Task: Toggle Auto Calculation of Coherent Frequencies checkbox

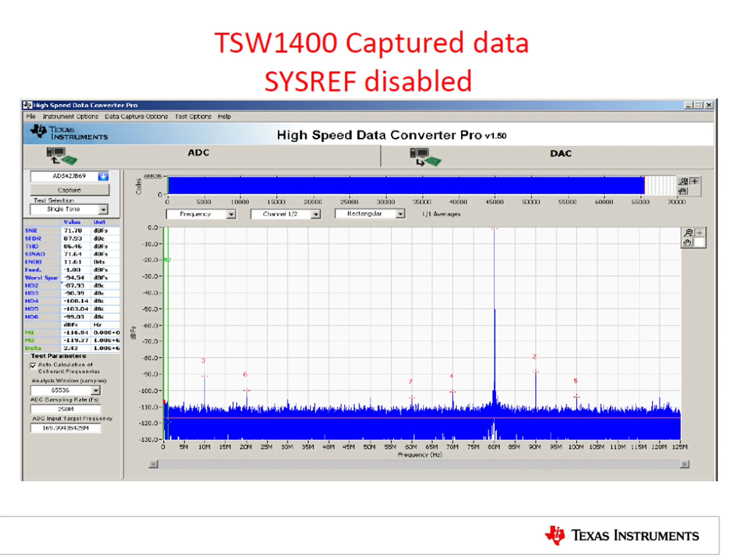Action: pos(33,365)
